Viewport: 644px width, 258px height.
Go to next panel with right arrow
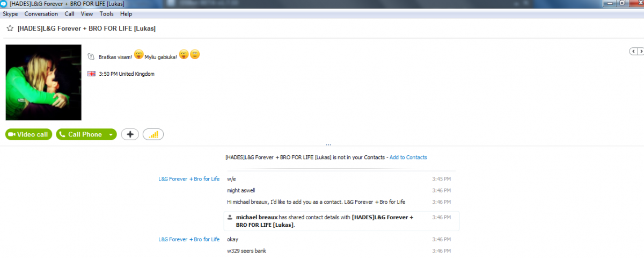[x=641, y=51]
